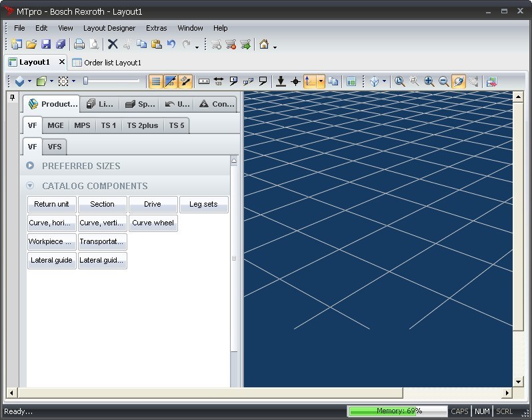Click the shopping cart with green arrow icon
Viewport: 532px width, 420px height.
point(245,45)
